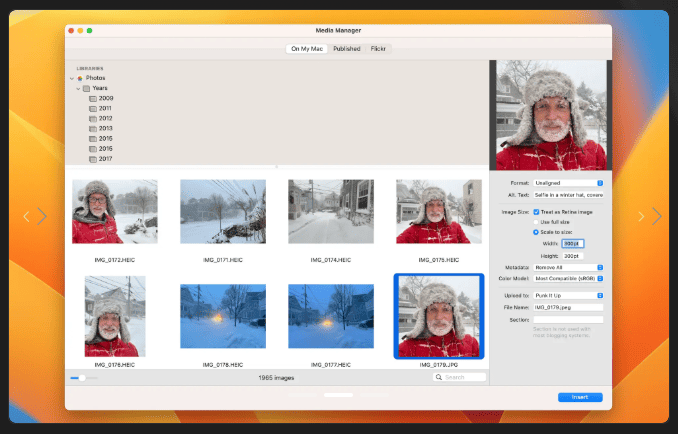Click the Width field
The height and width of the screenshot is (434, 678).
tap(573, 244)
